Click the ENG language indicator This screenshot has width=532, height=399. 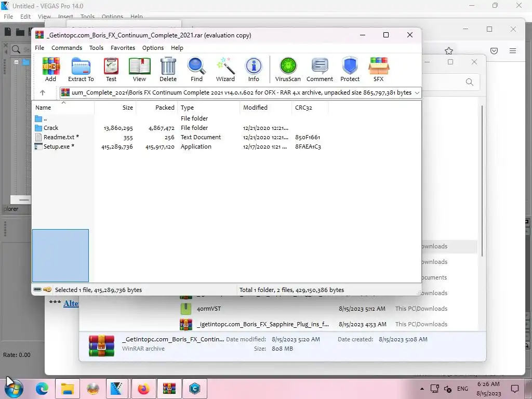pyautogui.click(x=462, y=389)
